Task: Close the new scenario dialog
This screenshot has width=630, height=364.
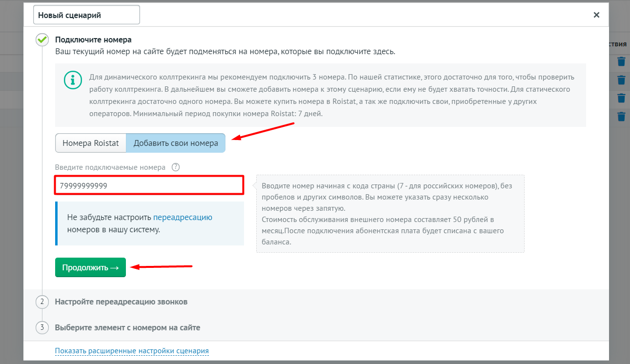Action: tap(596, 15)
